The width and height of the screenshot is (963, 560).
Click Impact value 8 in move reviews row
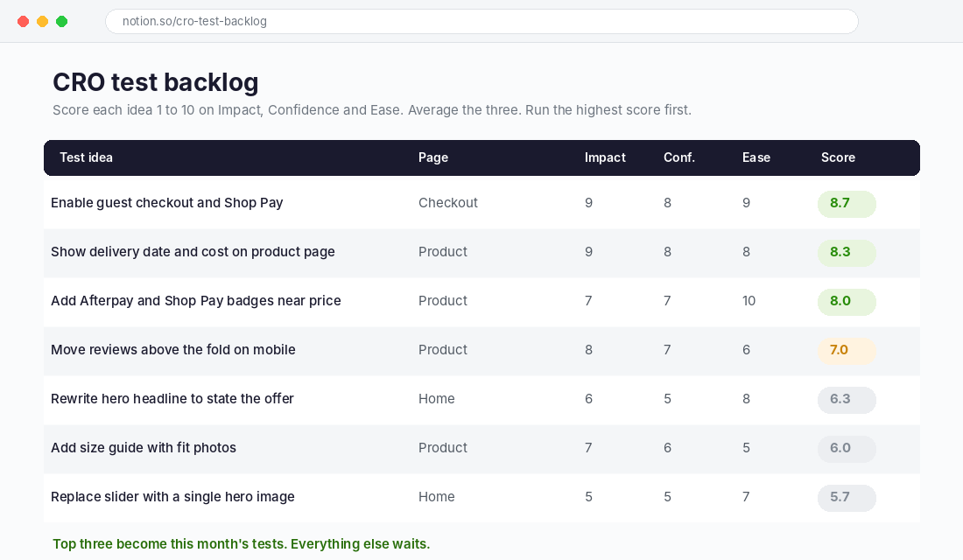pyautogui.click(x=588, y=350)
